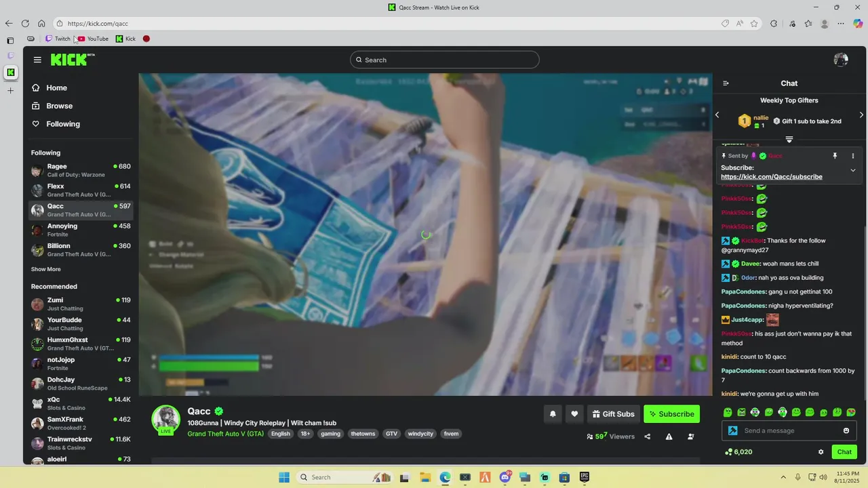868x488 pixels.
Task: Click the Gift Subs button
Action: [x=613, y=414]
